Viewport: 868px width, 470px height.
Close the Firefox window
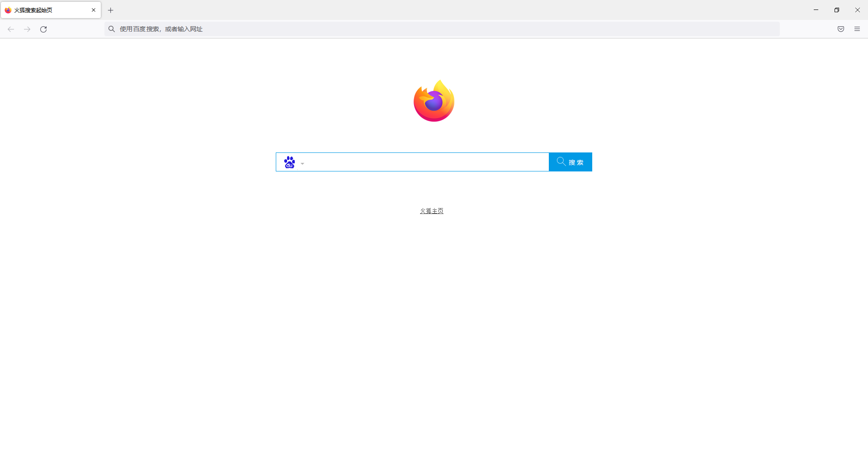(857, 10)
